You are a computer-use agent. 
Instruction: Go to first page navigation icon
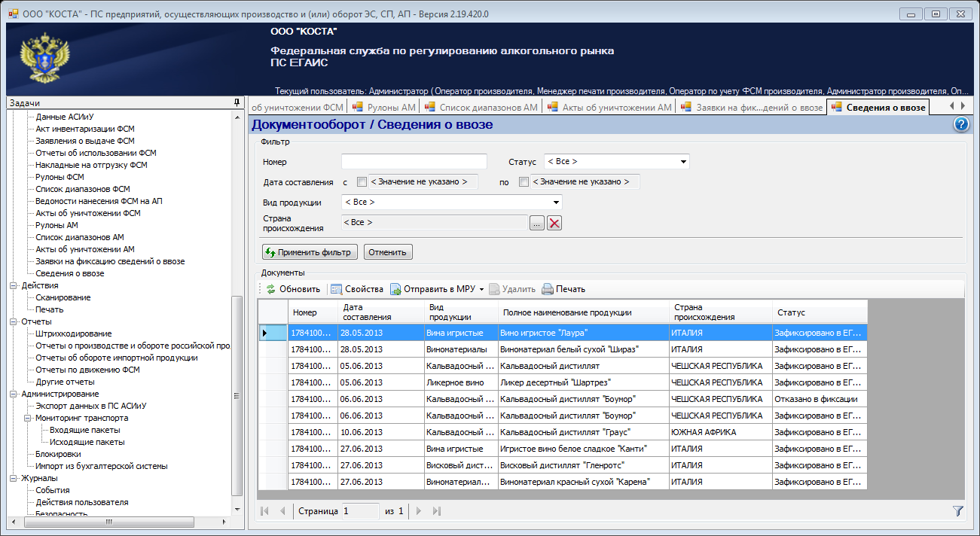(x=264, y=511)
